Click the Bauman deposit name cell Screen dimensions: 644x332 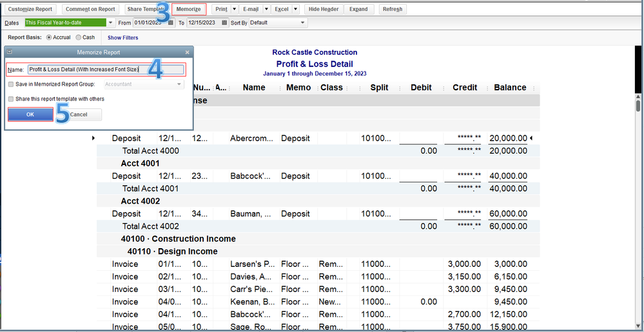click(250, 214)
